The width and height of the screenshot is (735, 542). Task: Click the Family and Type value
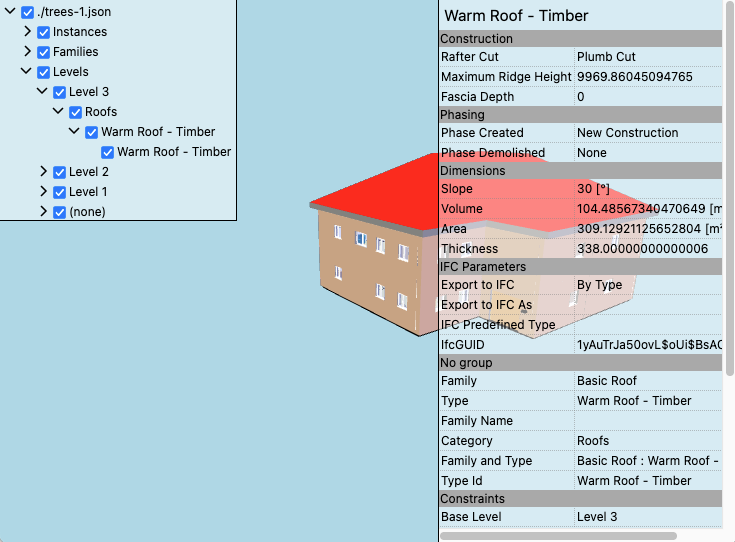pos(648,461)
